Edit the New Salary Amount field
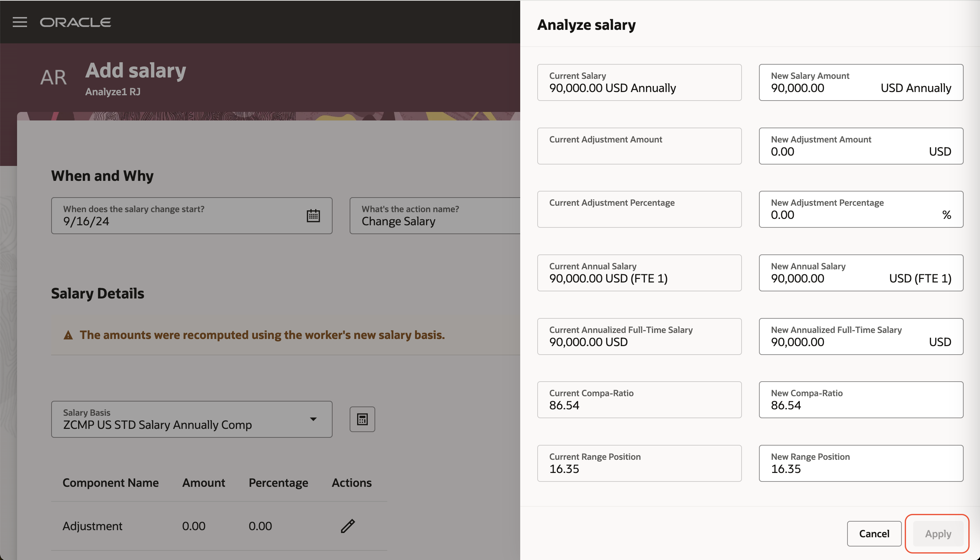The width and height of the screenshot is (980, 560). click(861, 82)
